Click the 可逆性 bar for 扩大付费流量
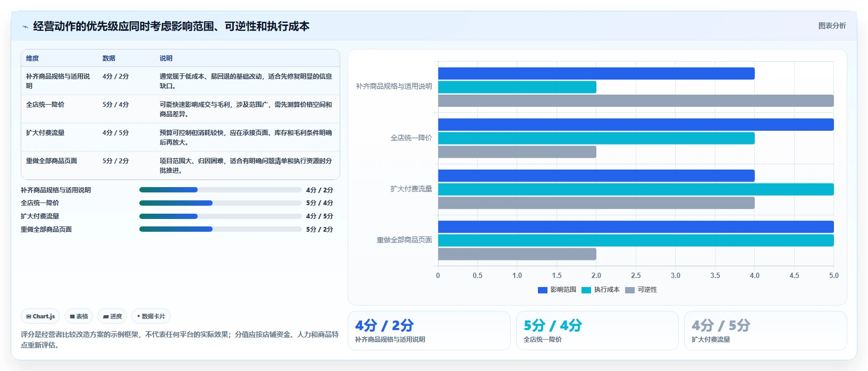Image resolution: width=868 pixels, height=371 pixels. (596, 203)
